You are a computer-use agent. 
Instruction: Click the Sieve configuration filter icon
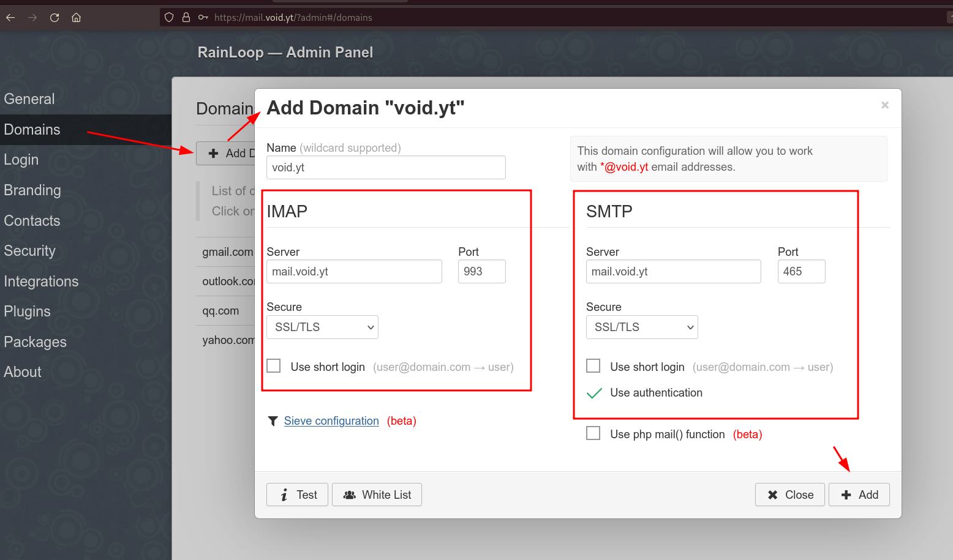click(273, 421)
